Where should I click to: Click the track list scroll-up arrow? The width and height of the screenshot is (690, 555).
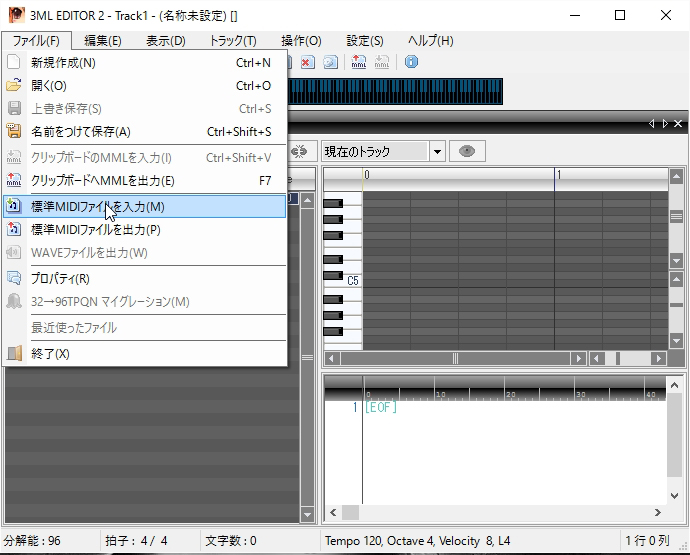click(x=307, y=201)
